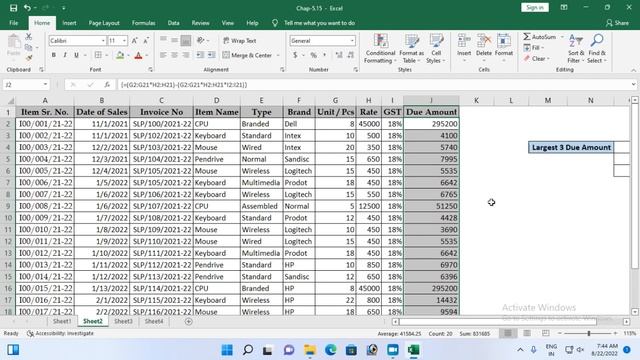Click Decrease Indent icon

tap(200, 55)
